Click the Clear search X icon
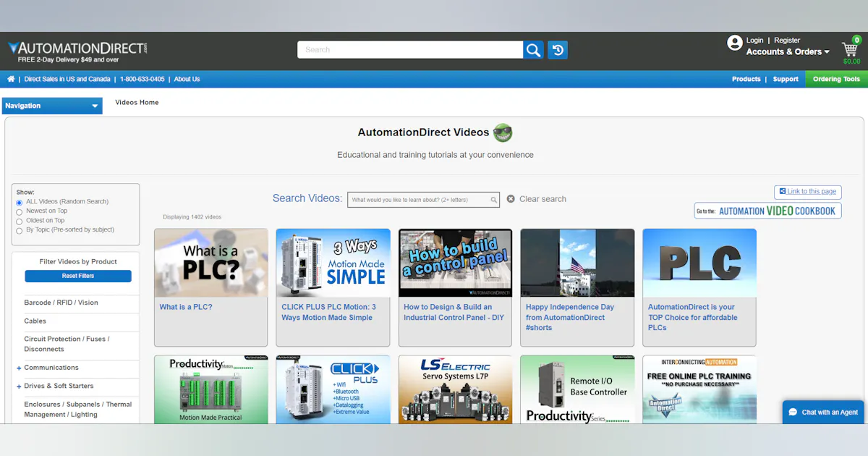 pyautogui.click(x=511, y=199)
